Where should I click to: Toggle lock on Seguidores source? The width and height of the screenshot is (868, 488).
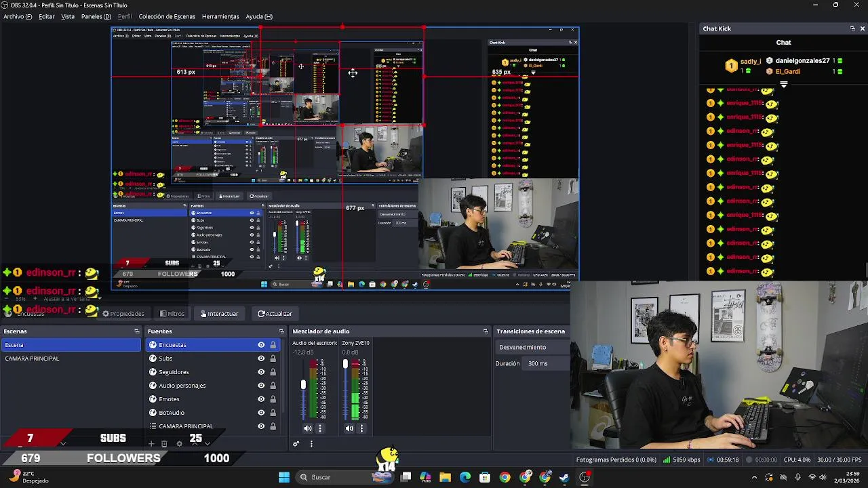[x=273, y=372]
